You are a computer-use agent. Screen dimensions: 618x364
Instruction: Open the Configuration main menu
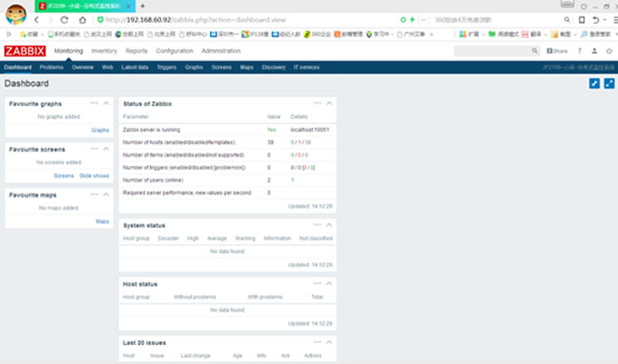tap(174, 51)
